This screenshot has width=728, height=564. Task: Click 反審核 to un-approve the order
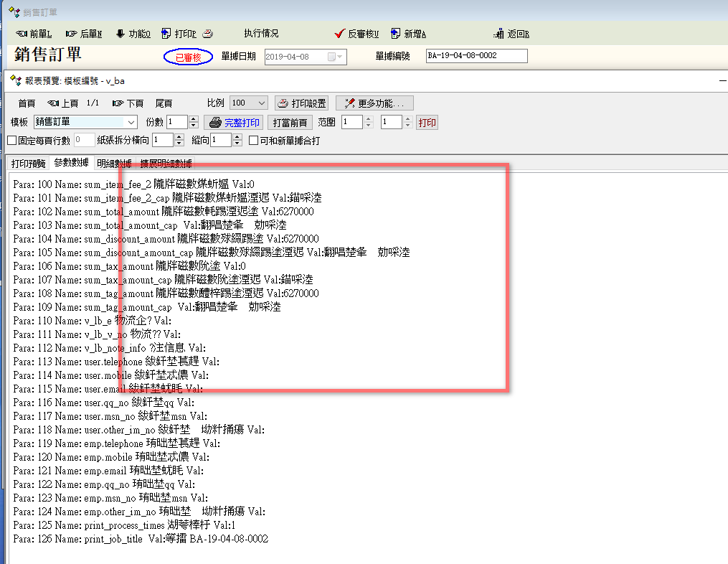(341, 34)
